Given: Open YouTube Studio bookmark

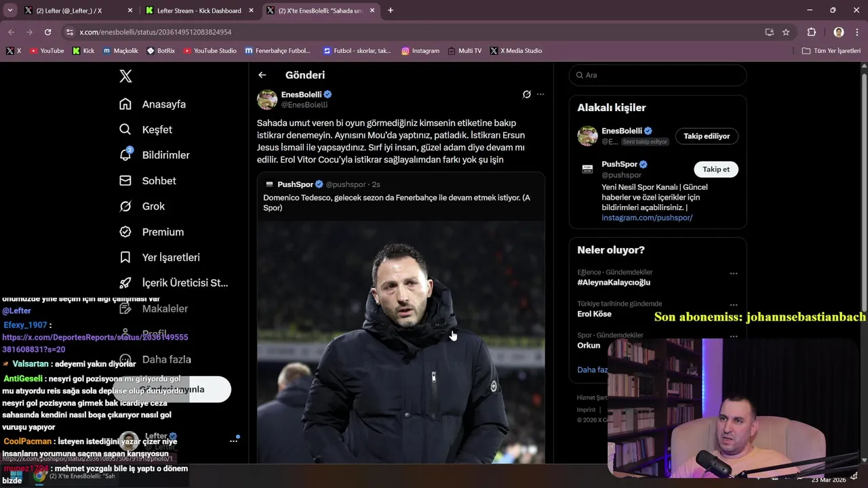Looking at the screenshot, I should [210, 51].
